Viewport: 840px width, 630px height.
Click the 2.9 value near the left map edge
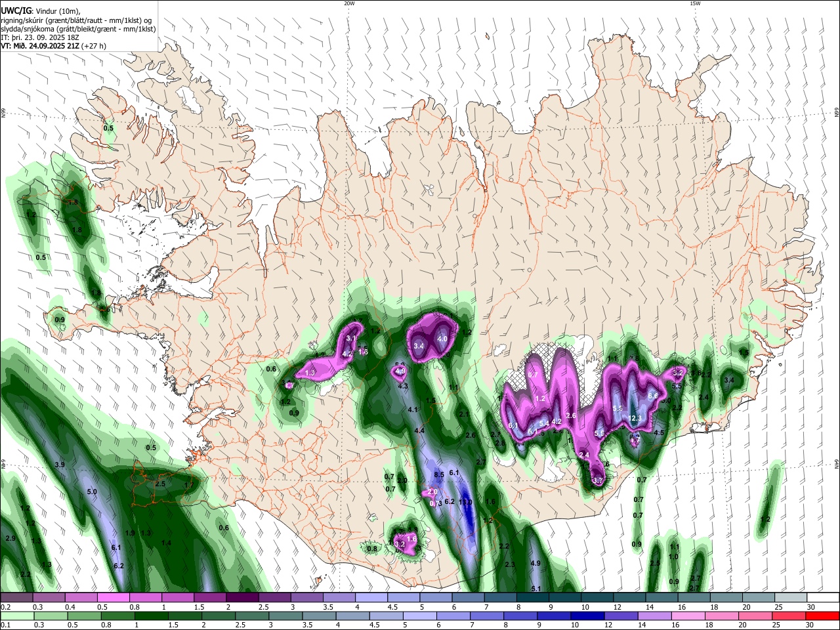10,538
